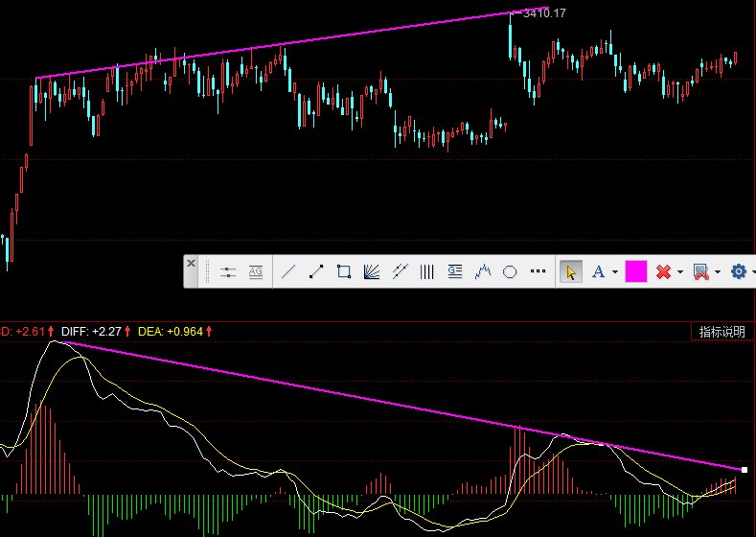756x537 pixels.
Task: Select the rectangle drawing tool
Action: [344, 272]
